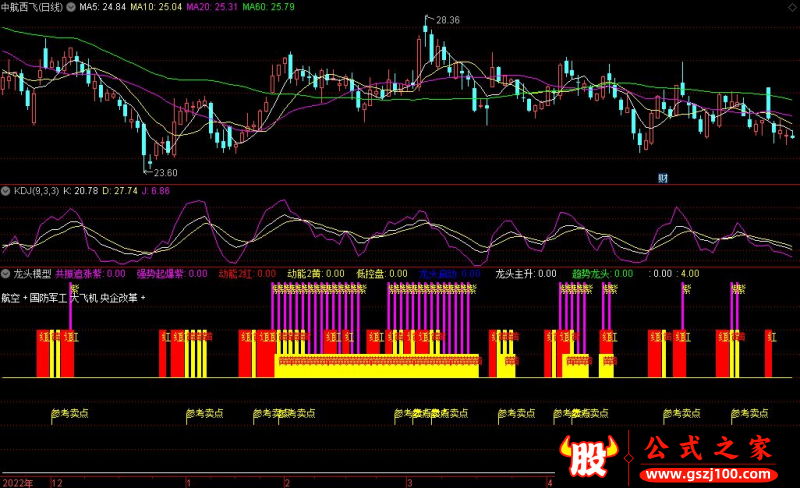Screen dimensions: 800x488
Task: Select the first 参考卖点 signal label
Action: pos(68,411)
